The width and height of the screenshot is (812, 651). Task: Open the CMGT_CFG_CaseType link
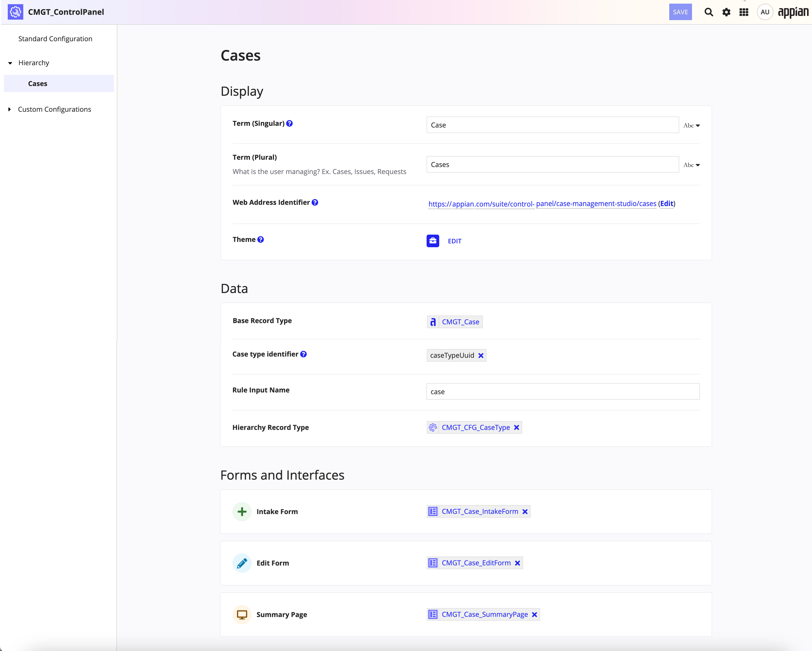coord(476,428)
